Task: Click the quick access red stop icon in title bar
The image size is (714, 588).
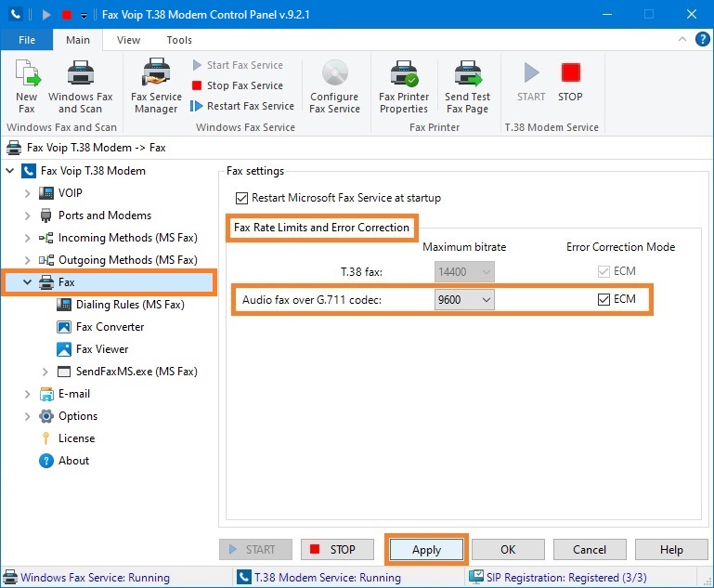Action: [x=67, y=15]
